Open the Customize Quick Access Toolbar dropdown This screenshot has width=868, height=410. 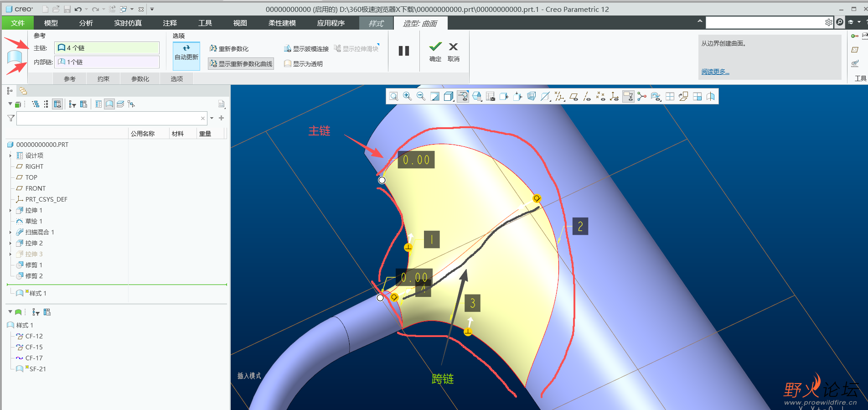[152, 9]
